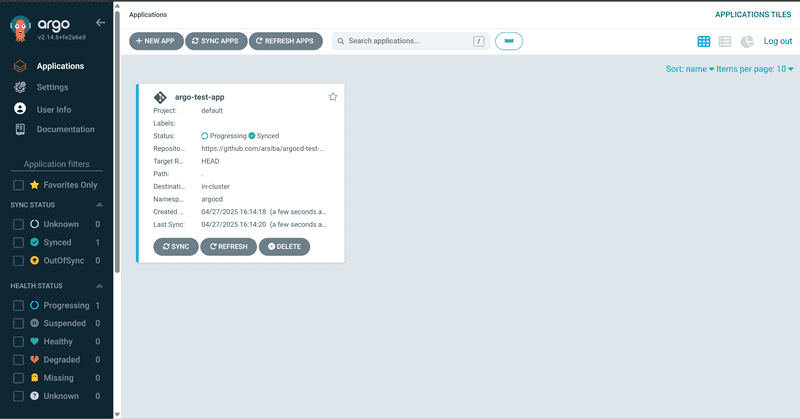The image size is (800, 419).
Task: Click the SYNC APPS button
Action: (216, 41)
